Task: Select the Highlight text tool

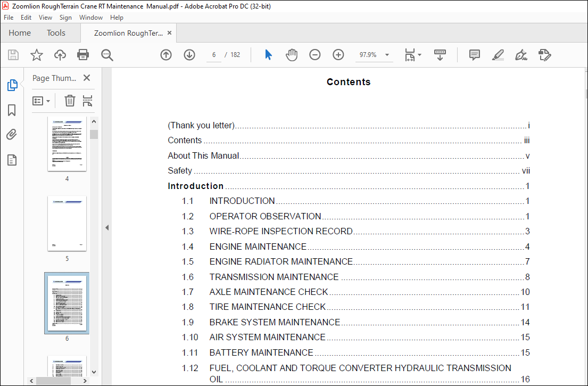Action: tap(498, 55)
